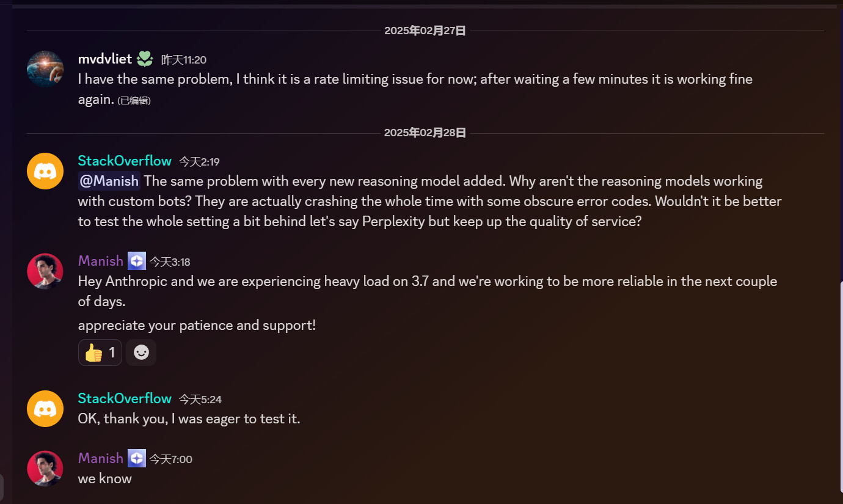Viewport: 843px width, 504px height.
Task: Open mvdvliet's username profile popup
Action: click(x=105, y=59)
